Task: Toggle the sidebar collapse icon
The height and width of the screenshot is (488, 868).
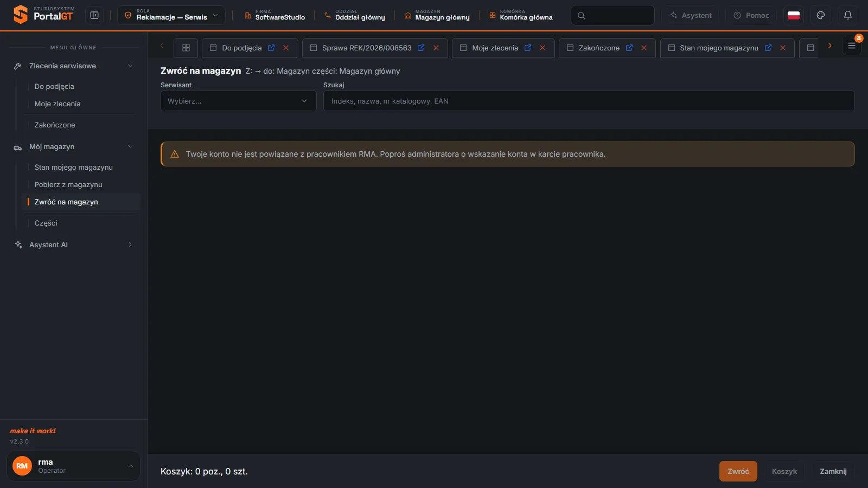Action: coord(94,15)
